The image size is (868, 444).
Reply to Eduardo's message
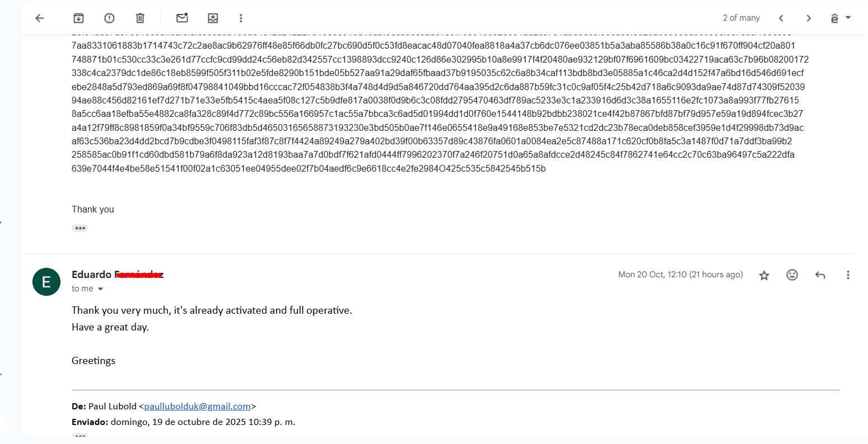820,275
